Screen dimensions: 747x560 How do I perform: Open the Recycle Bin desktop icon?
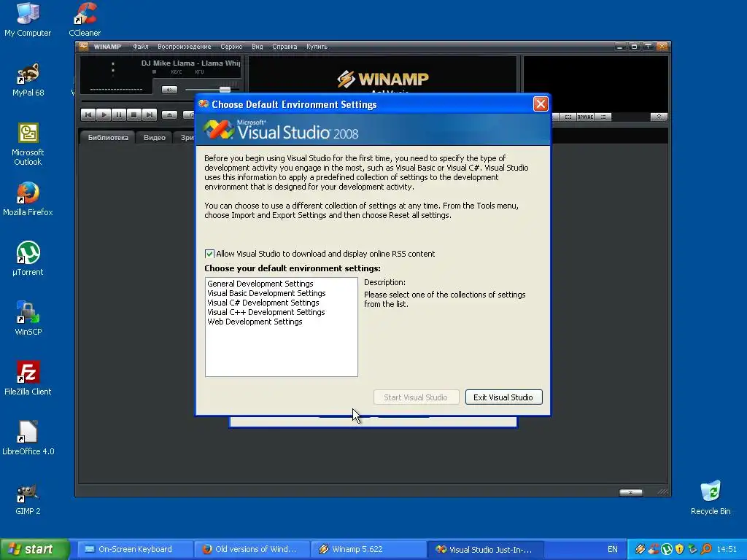click(x=711, y=497)
